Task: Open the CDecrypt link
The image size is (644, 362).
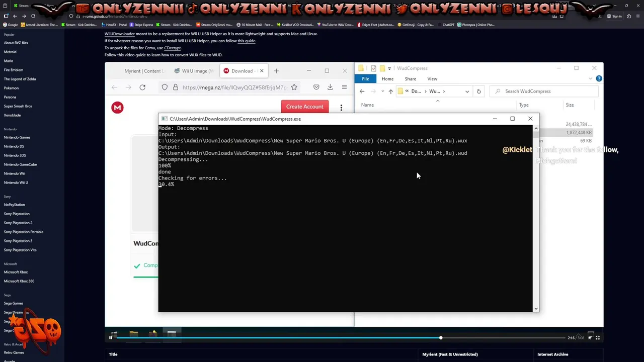Action: pyautogui.click(x=173, y=48)
